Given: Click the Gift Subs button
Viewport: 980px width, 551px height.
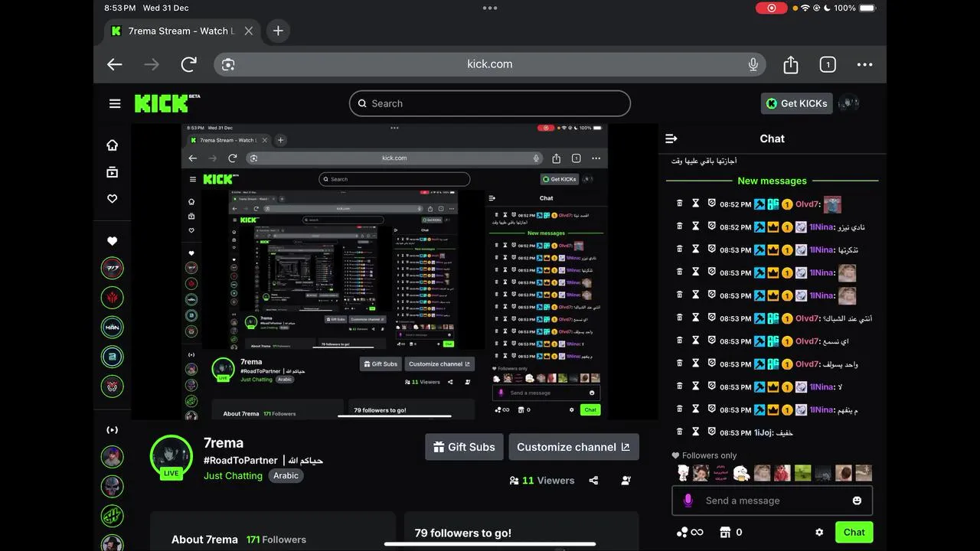Looking at the screenshot, I should pos(464,447).
